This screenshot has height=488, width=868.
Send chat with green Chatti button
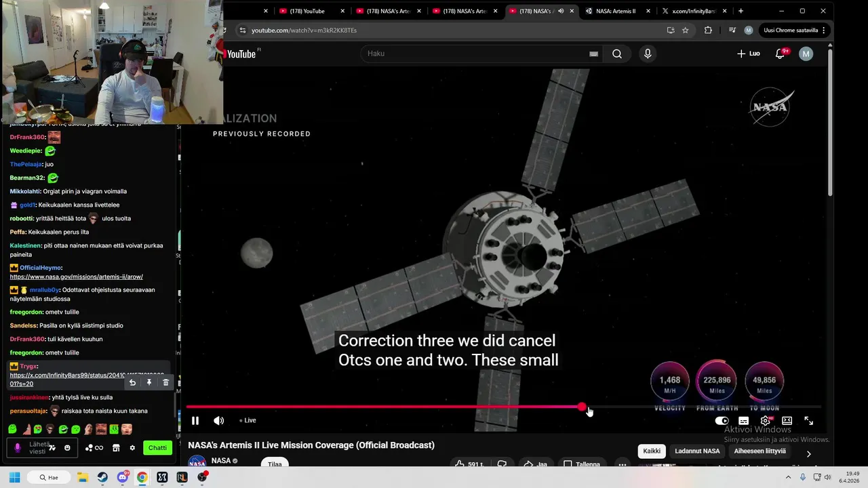coord(157,448)
